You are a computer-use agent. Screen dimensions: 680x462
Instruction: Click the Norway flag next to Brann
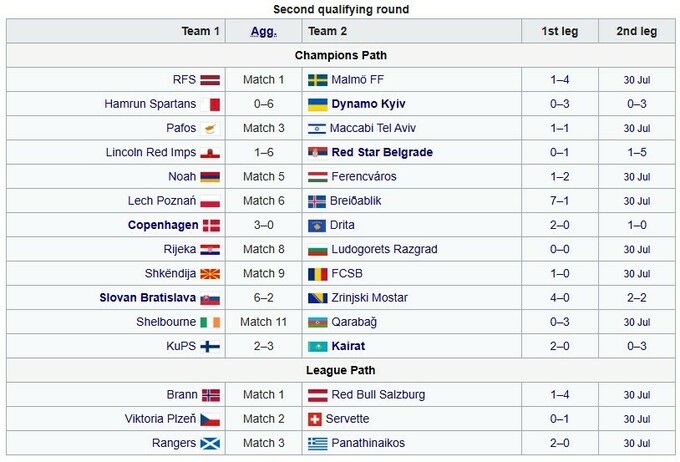coord(210,395)
